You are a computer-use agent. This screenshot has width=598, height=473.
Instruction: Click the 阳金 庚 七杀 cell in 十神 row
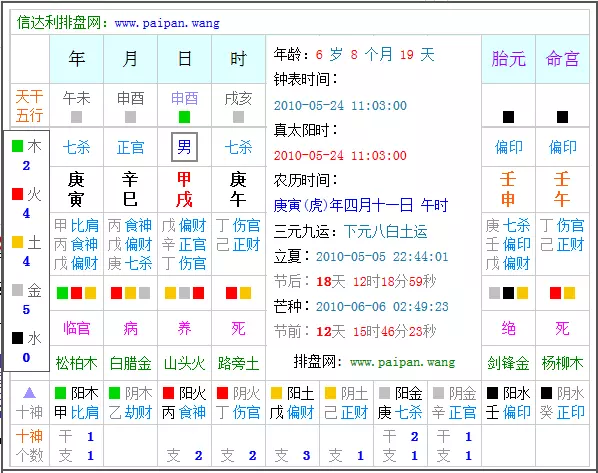pos(400,402)
